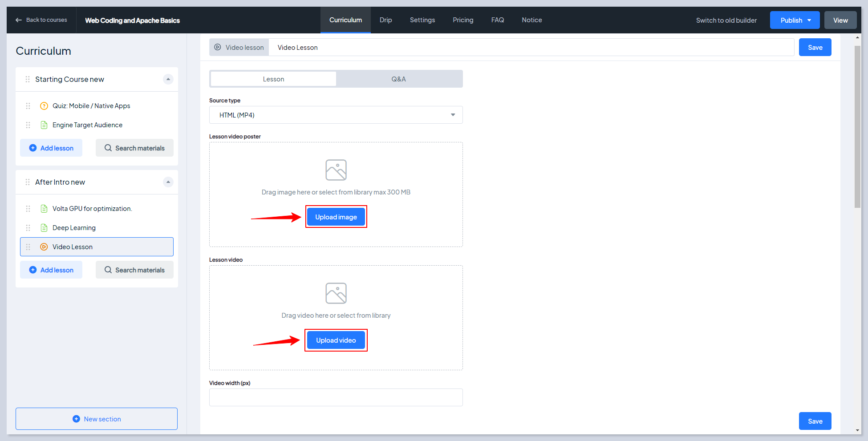Click the drag handle for Starting Course new section

[x=28, y=79]
